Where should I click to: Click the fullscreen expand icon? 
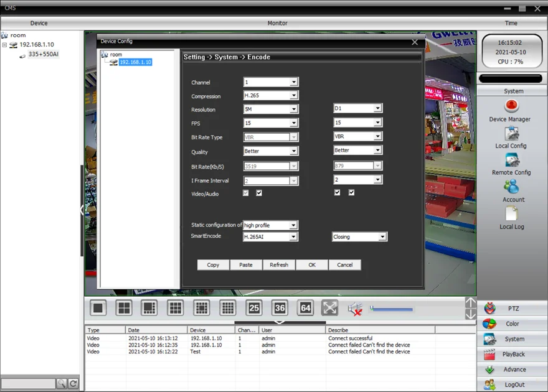coord(329,307)
